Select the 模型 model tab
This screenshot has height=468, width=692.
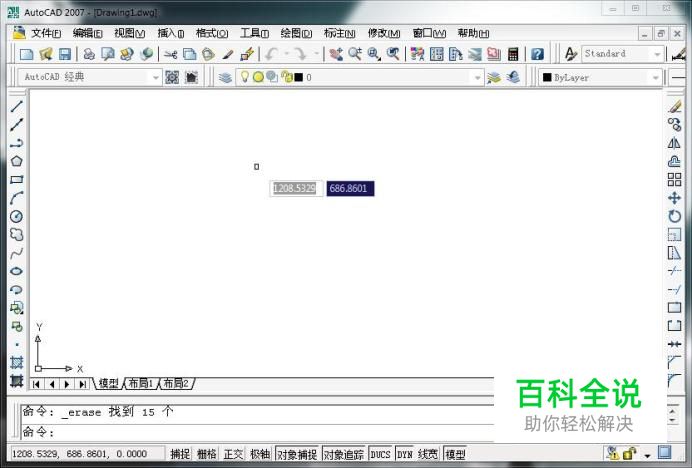coord(108,384)
